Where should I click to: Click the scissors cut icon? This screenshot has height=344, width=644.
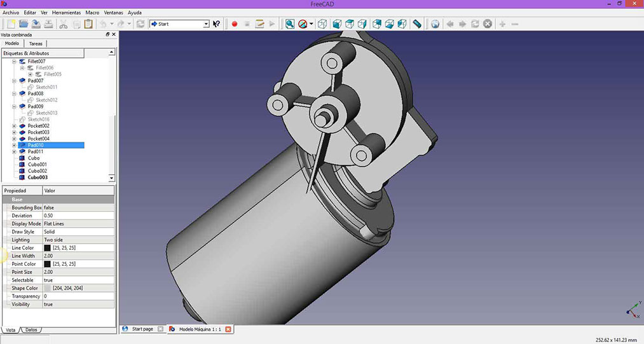coord(63,24)
